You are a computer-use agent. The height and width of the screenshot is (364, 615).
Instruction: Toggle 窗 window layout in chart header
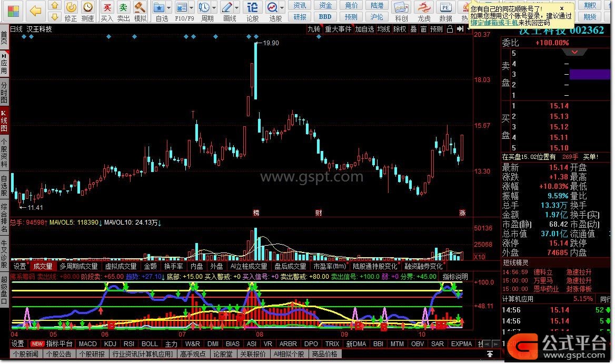pyautogui.click(x=423, y=29)
